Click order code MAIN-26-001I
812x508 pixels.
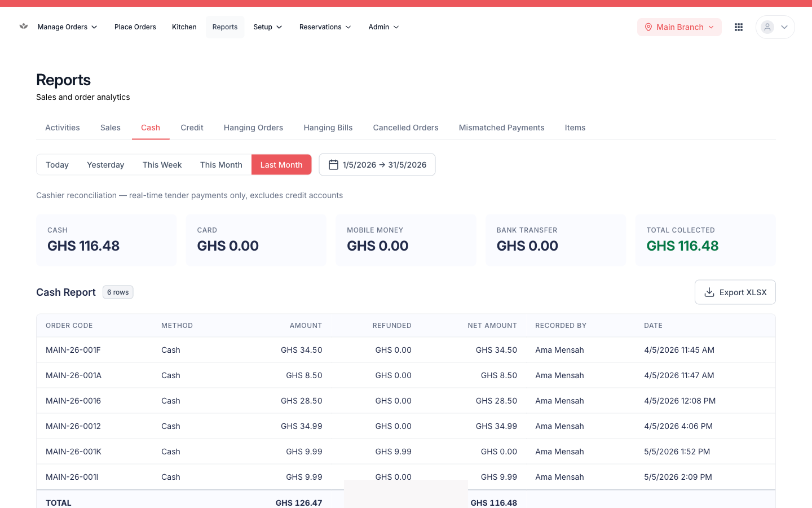click(x=72, y=477)
